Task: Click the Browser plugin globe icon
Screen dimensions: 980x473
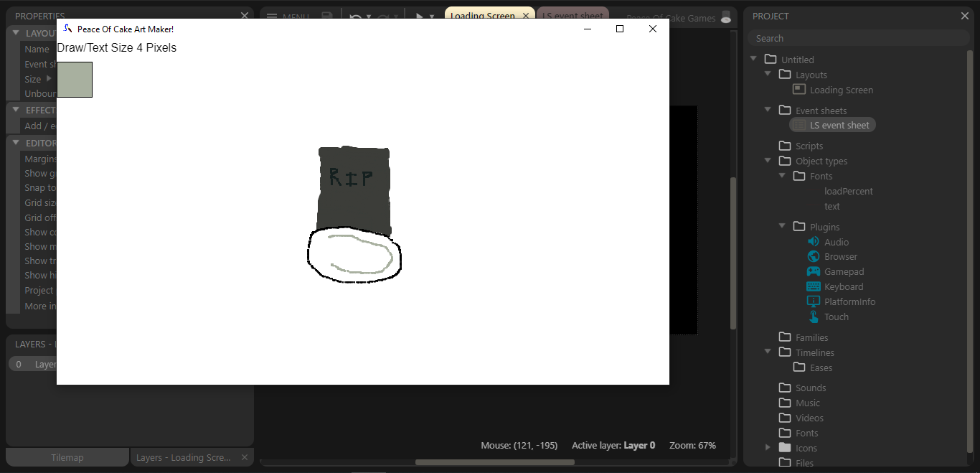Action: (813, 256)
